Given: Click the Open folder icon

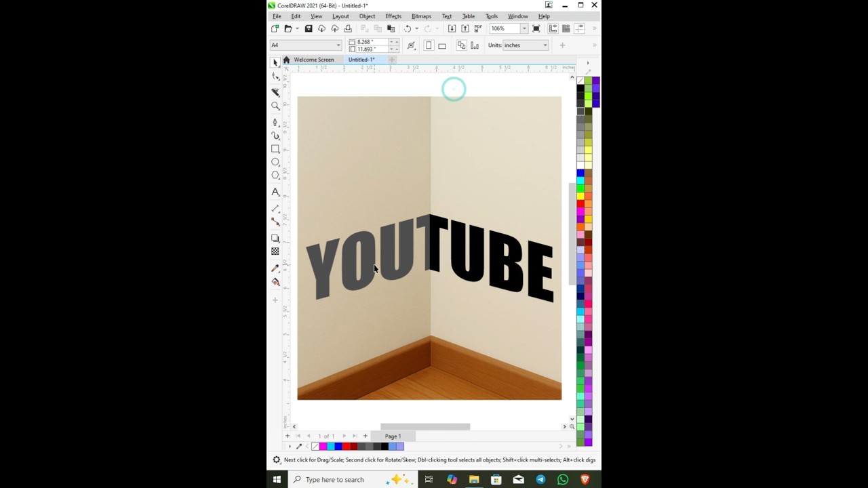Looking at the screenshot, I should point(288,28).
